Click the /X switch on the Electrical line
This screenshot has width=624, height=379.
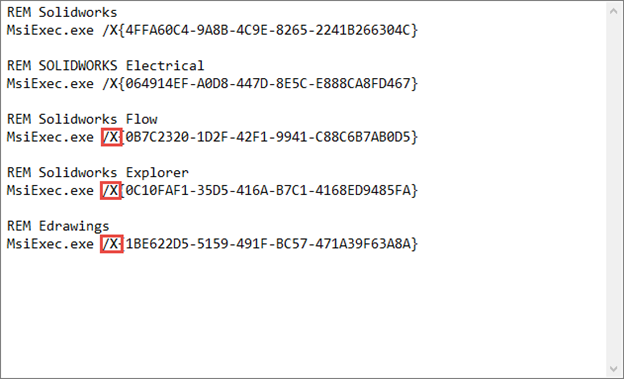point(110,84)
